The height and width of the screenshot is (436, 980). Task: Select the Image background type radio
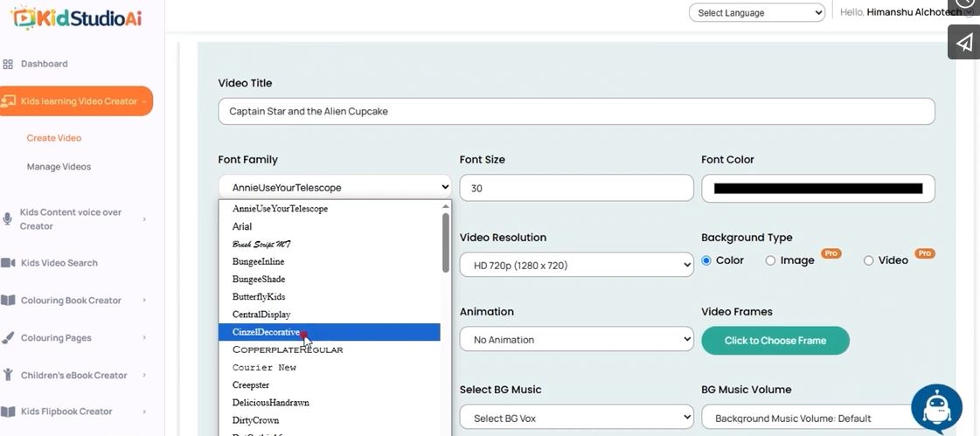click(x=770, y=260)
